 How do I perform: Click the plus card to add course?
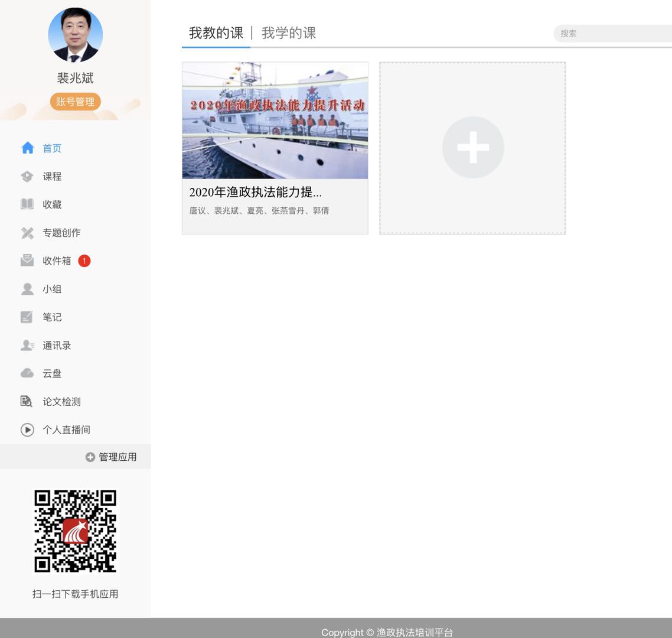click(x=472, y=148)
